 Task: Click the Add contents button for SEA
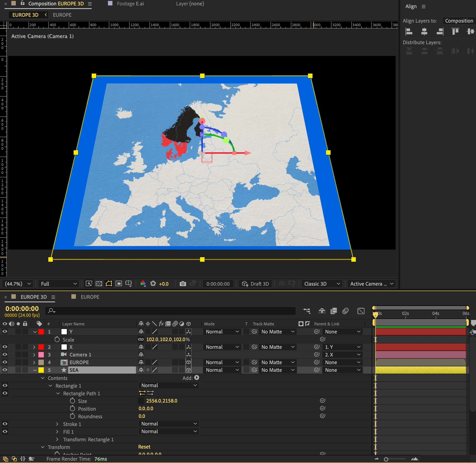pyautogui.click(x=197, y=378)
